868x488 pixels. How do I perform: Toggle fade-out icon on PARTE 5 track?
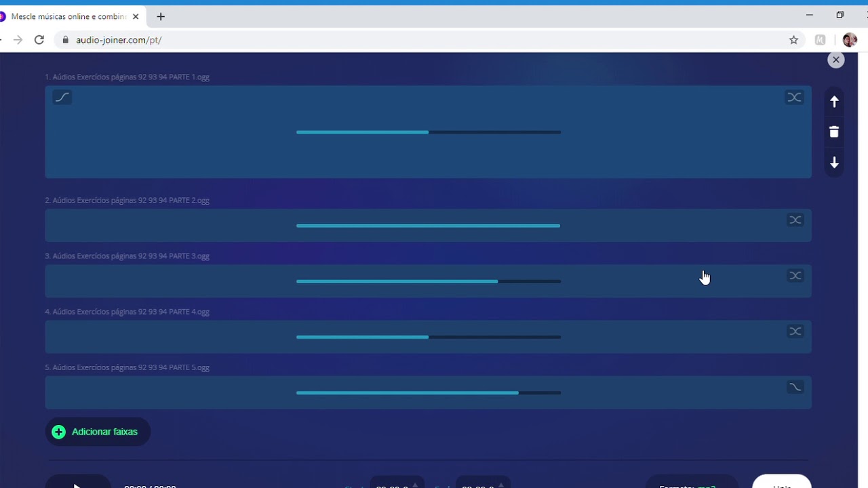[795, 387]
